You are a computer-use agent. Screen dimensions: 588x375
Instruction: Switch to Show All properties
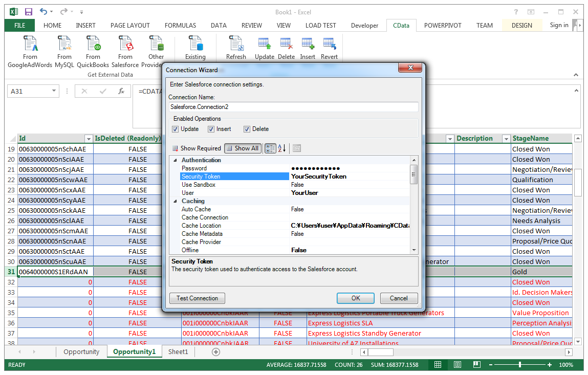tap(243, 148)
